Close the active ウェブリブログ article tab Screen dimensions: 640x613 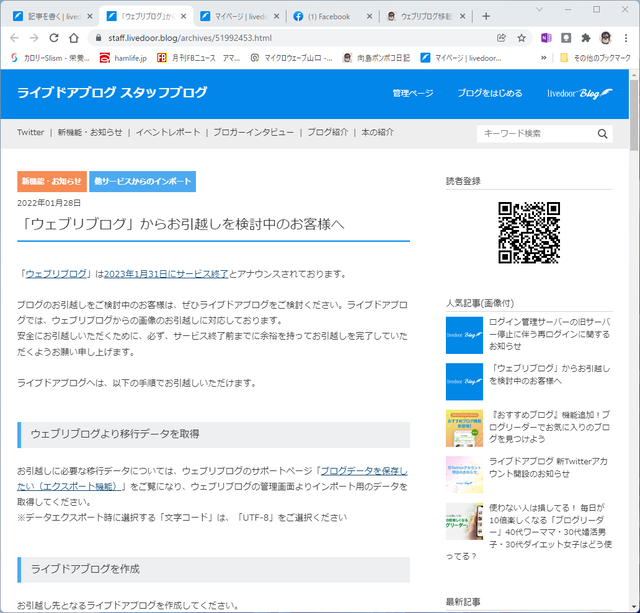pos(183,16)
